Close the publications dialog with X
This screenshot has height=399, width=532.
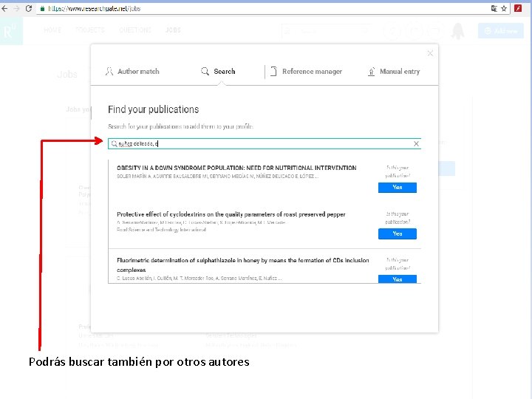click(x=430, y=53)
